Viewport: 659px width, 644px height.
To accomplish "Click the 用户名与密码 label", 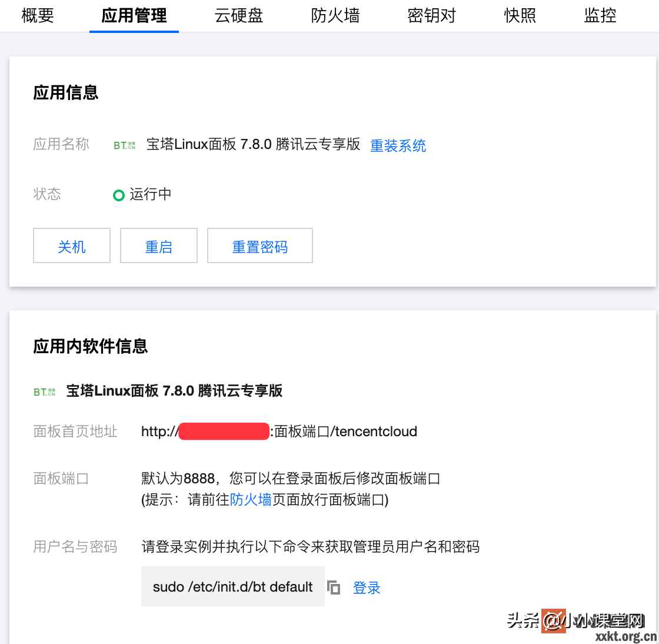I will coord(75,546).
